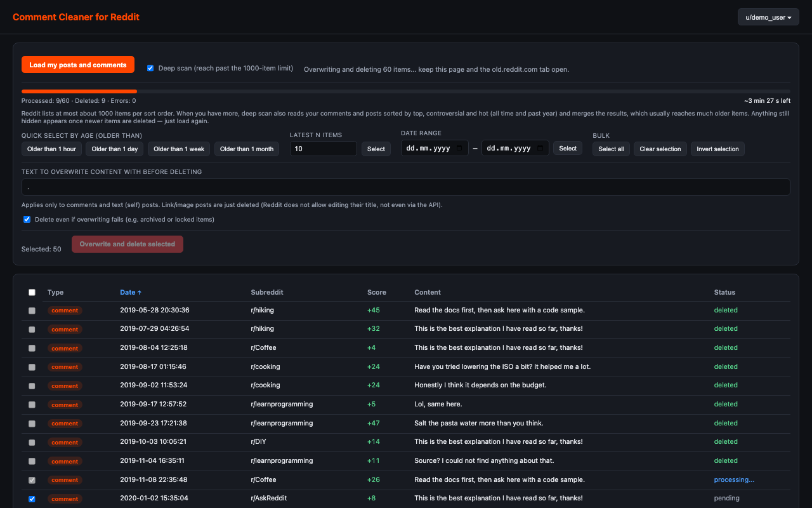812x508 pixels.
Task: Click 'r/AskReddit' in the subreddit column
Action: click(x=270, y=498)
